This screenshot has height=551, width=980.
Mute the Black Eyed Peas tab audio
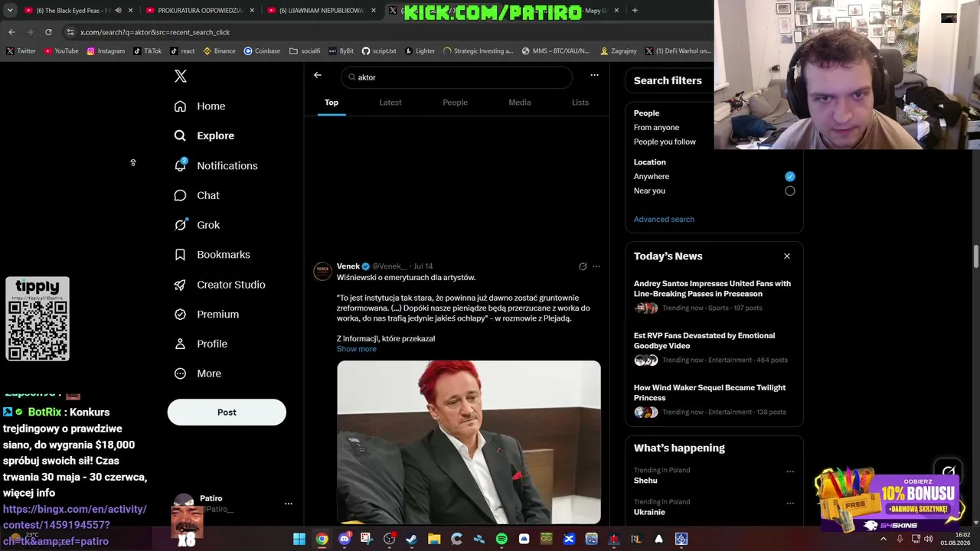pos(118,11)
